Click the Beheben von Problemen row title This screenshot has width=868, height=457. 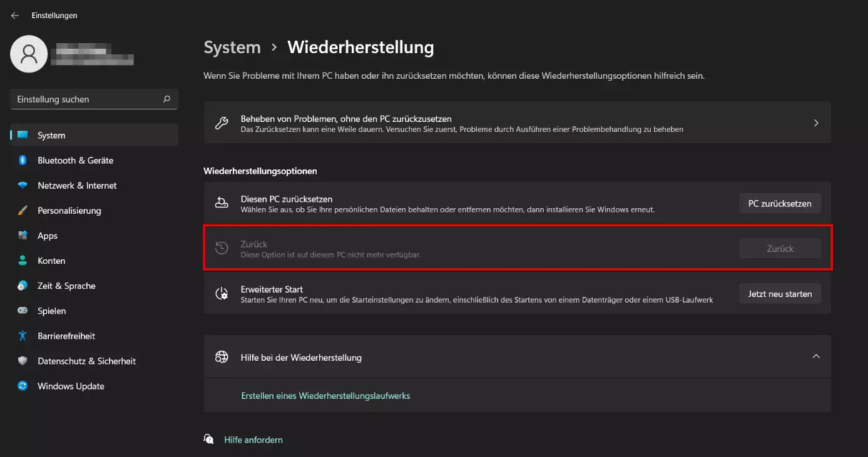pyautogui.click(x=346, y=118)
